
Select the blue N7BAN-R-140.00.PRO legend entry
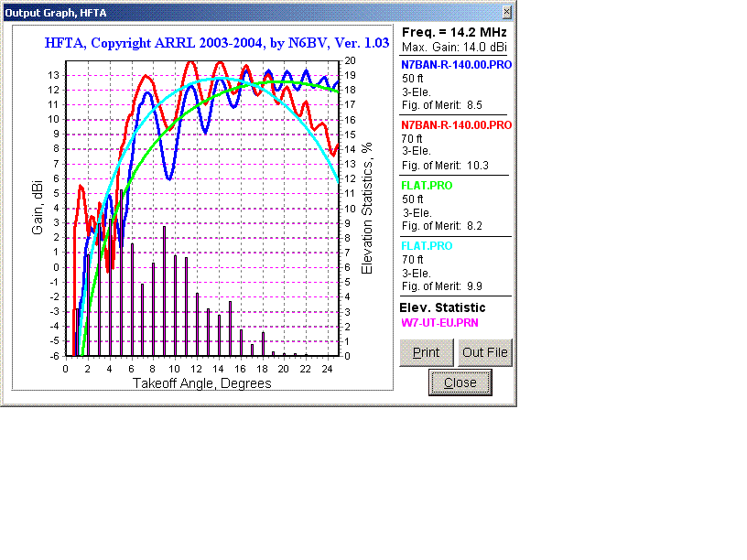[x=456, y=65]
